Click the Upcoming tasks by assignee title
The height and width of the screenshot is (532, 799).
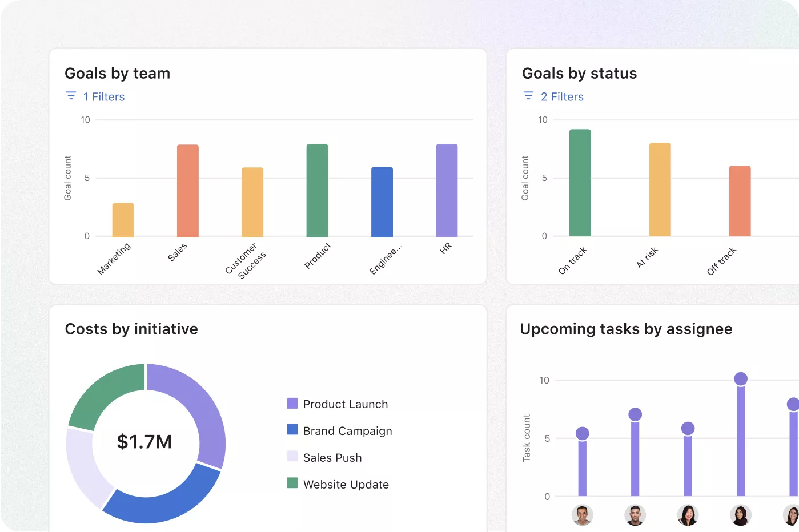[x=626, y=329]
